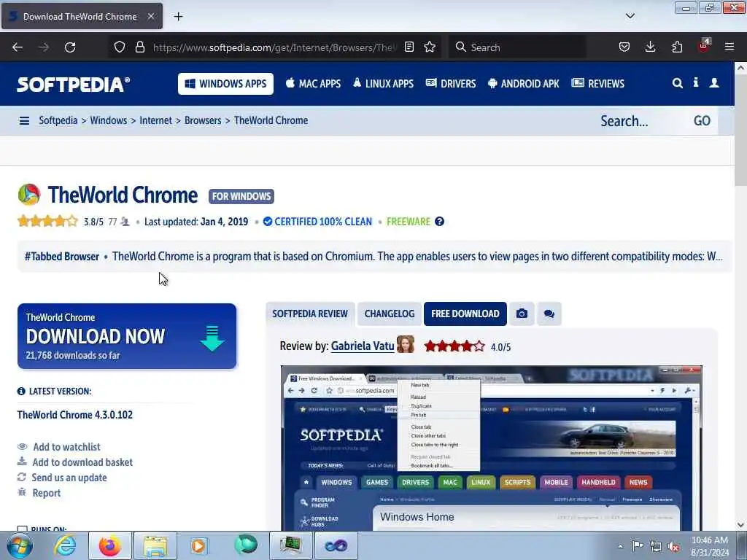Click the volume speaker tray icon
Screen dimensions: 747x560
point(674,546)
